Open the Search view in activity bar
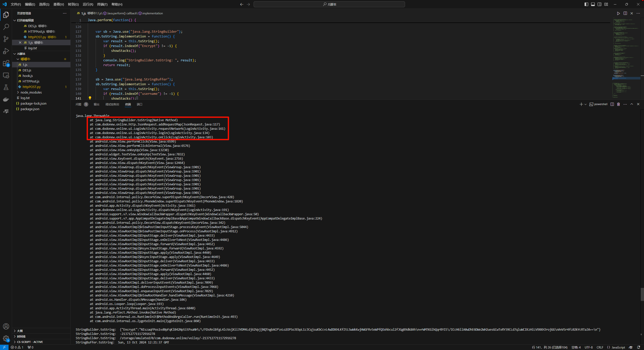This screenshot has width=644, height=350. point(6,27)
